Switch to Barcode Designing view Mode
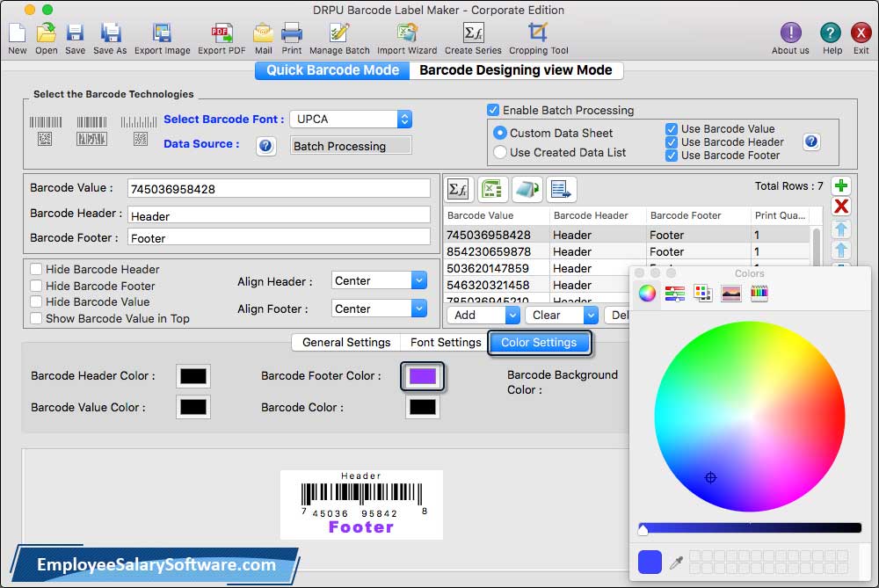Viewport: 879px width, 588px height. tap(516, 70)
